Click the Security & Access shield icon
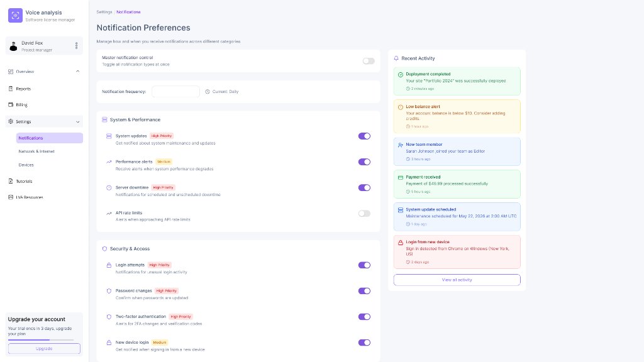This screenshot has width=644, height=362. click(x=104, y=249)
